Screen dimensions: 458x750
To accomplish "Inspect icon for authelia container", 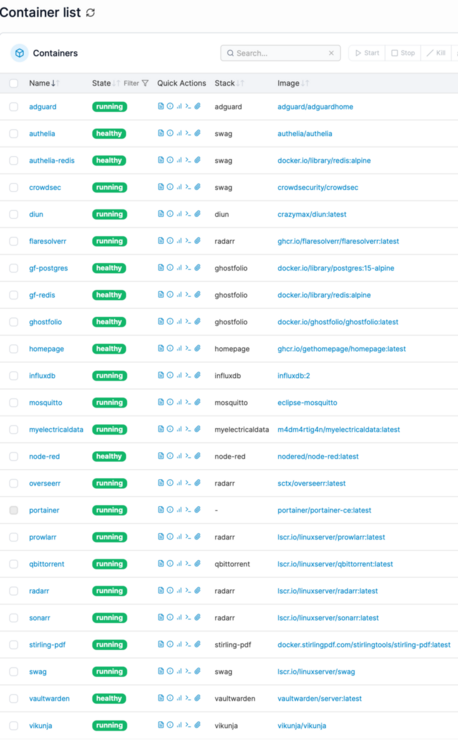I will point(170,133).
